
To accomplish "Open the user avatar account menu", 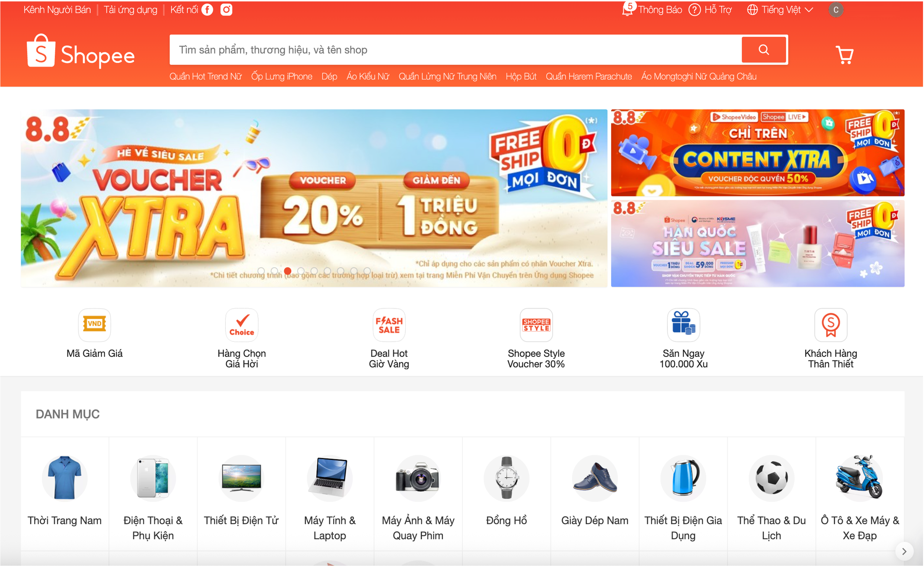I will [836, 10].
